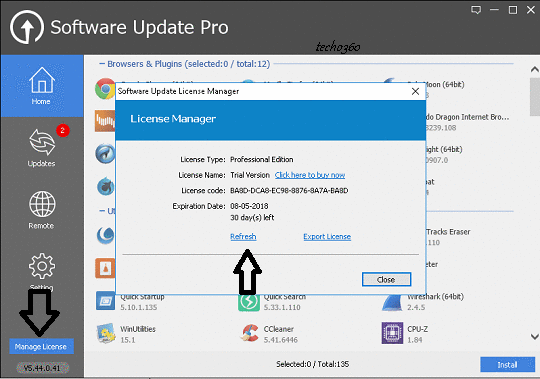This screenshot has width=540, height=379.
Task: Click the Quick Startup application icon
Action: [105, 301]
